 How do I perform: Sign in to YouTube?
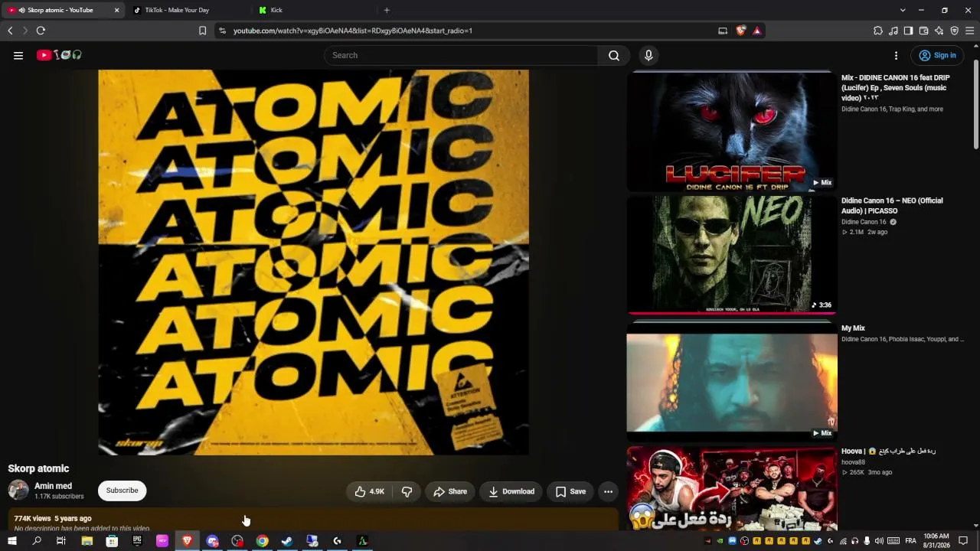[938, 55]
